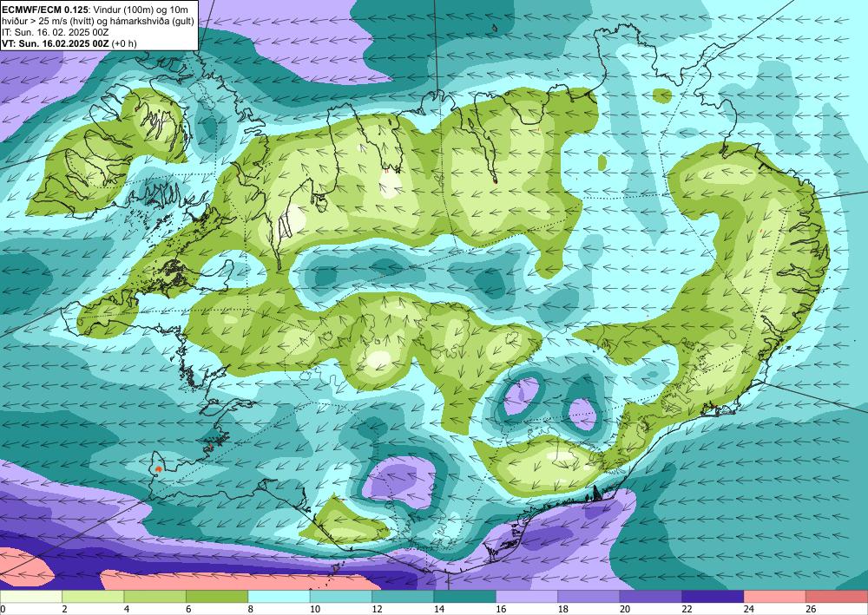
Task: Click the 24–26 m/s pink legend swatch
Action: (x=775, y=597)
